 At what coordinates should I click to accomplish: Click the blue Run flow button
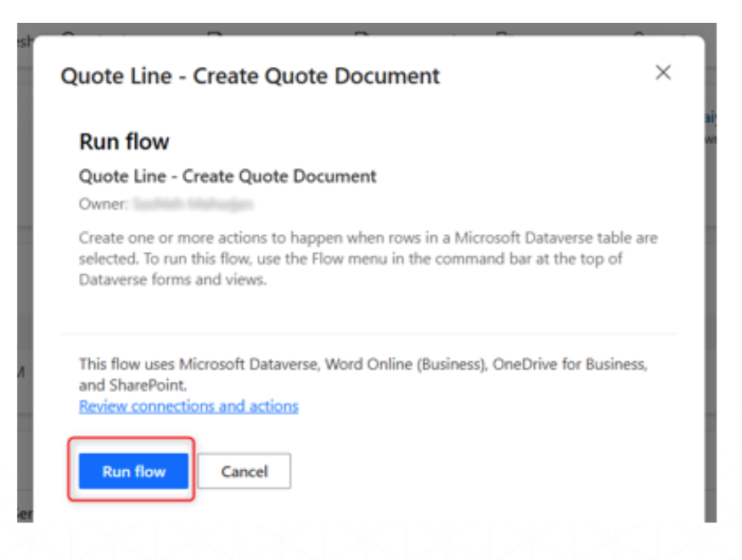[133, 471]
